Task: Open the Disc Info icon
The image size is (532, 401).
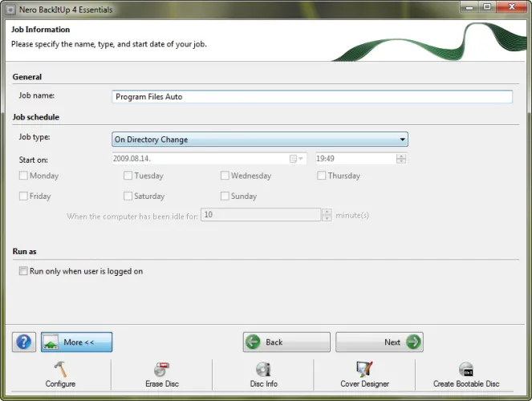Action: coord(263,370)
